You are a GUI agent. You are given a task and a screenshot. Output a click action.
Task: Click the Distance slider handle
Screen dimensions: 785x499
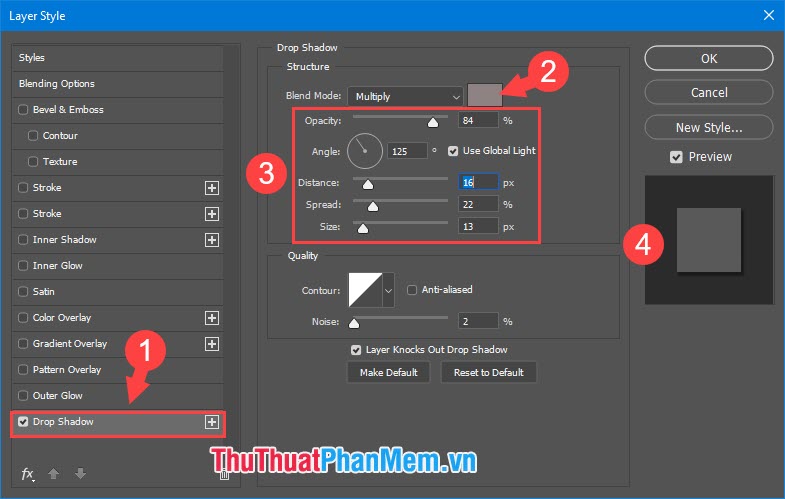368,185
